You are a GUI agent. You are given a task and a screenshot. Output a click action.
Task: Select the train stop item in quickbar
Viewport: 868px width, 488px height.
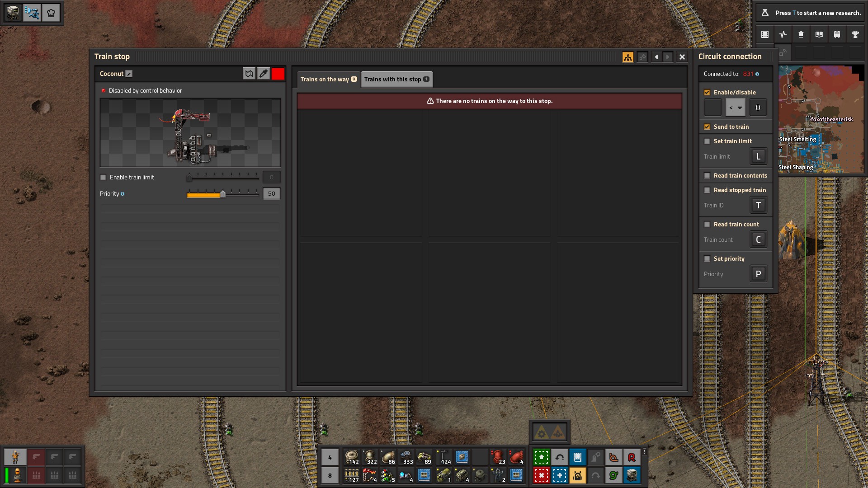tap(370, 475)
